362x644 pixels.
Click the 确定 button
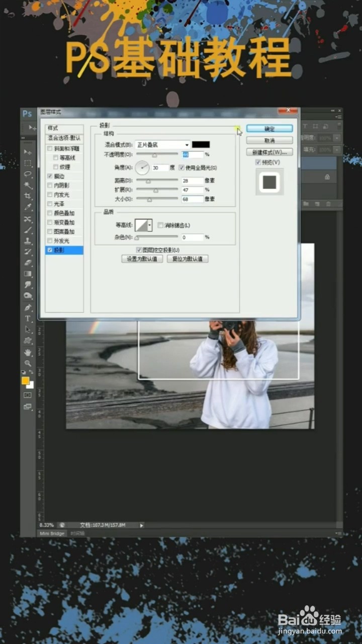(269, 129)
